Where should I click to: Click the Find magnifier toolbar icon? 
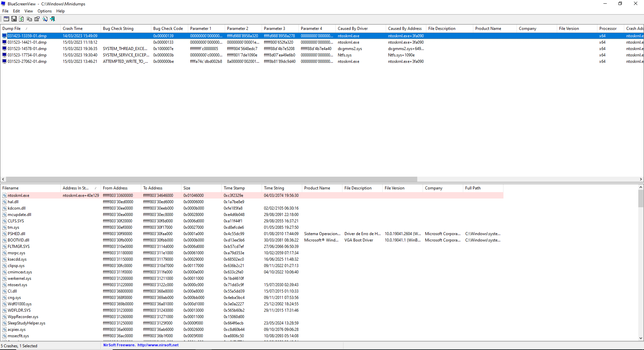(x=45, y=19)
